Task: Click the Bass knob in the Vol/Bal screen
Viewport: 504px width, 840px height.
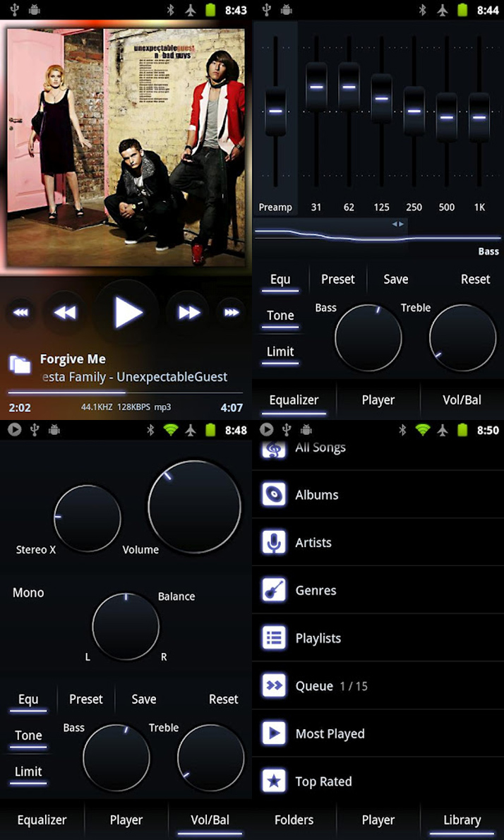Action: coord(116,758)
